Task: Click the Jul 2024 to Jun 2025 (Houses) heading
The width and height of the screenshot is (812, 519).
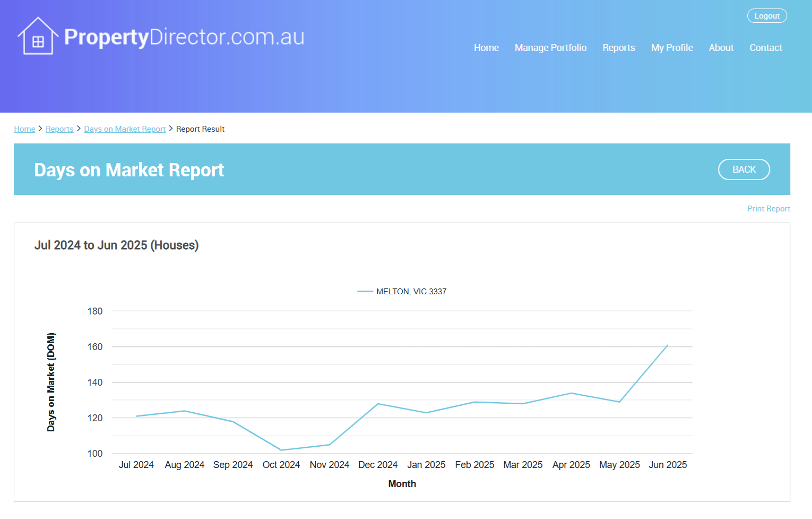Action: tap(117, 245)
